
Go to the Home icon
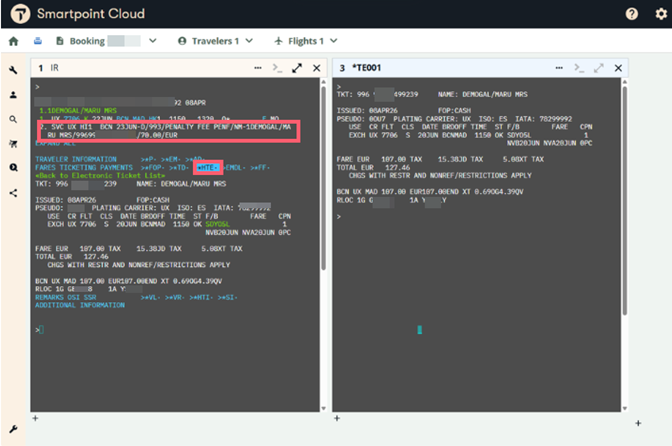tap(13, 42)
